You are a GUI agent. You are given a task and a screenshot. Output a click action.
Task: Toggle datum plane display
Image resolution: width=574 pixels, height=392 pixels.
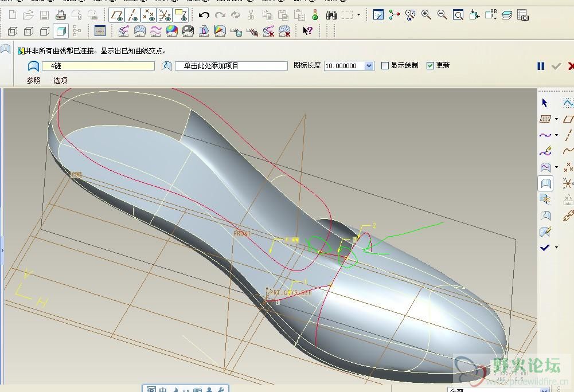point(117,15)
